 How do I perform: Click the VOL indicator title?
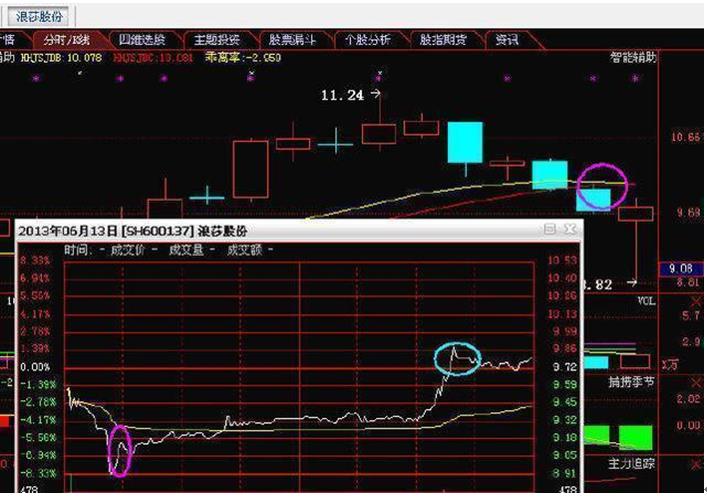tap(647, 301)
